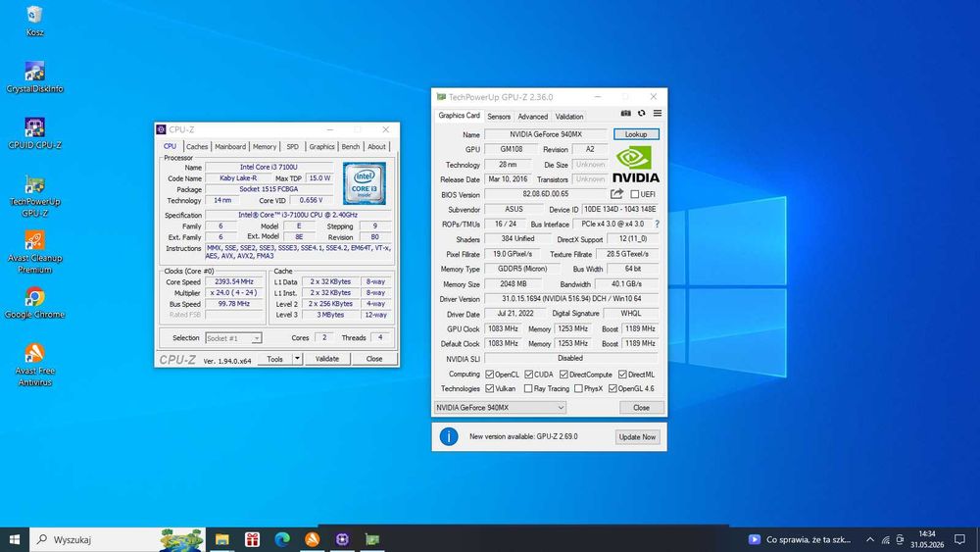Image resolution: width=980 pixels, height=552 pixels.
Task: Click the Tools button in CPU-Z
Action: pyautogui.click(x=275, y=359)
